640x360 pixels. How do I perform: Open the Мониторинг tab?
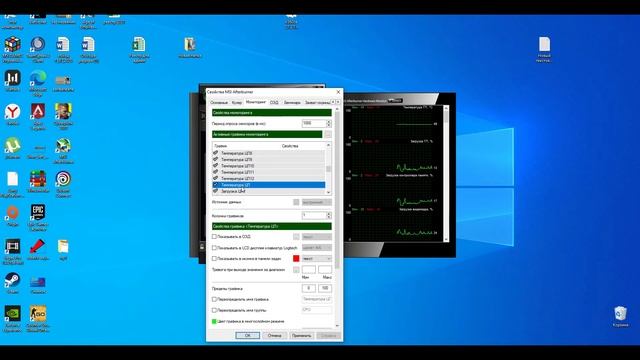256,102
